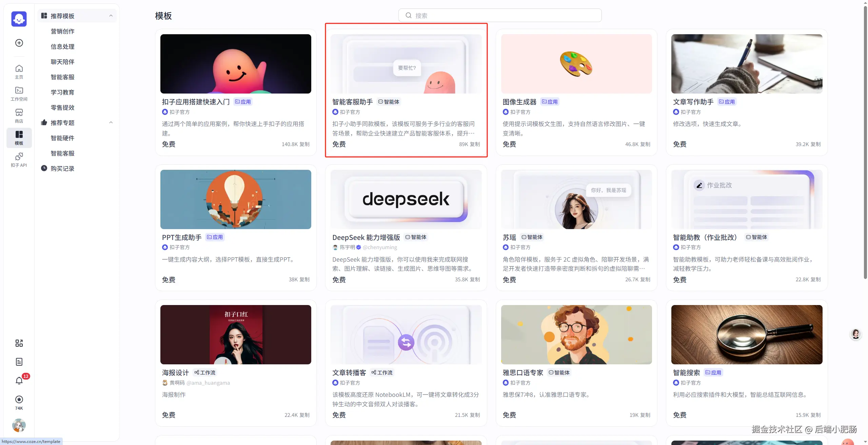Screen dimensions: 868x445
Task: Click the 74K star credits icon
Action: pyautogui.click(x=19, y=402)
